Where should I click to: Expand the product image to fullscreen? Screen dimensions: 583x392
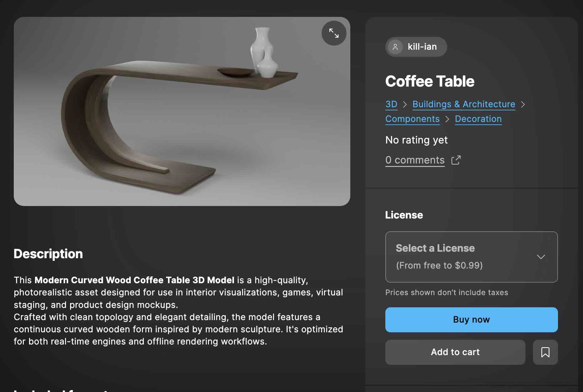pyautogui.click(x=334, y=33)
